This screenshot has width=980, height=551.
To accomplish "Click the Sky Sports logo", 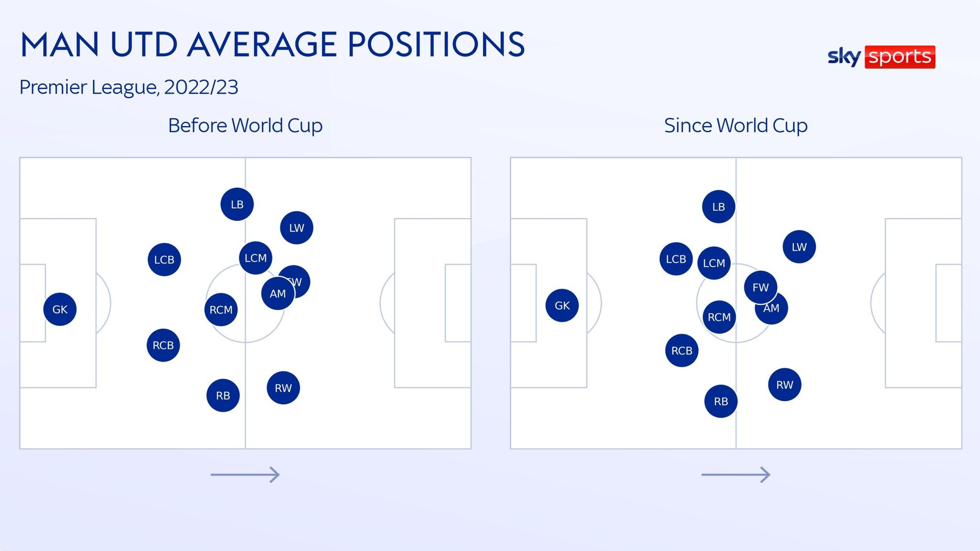I will coord(881,57).
